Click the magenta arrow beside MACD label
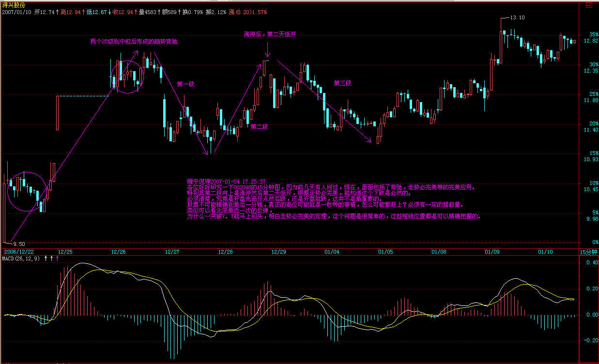 (58, 258)
